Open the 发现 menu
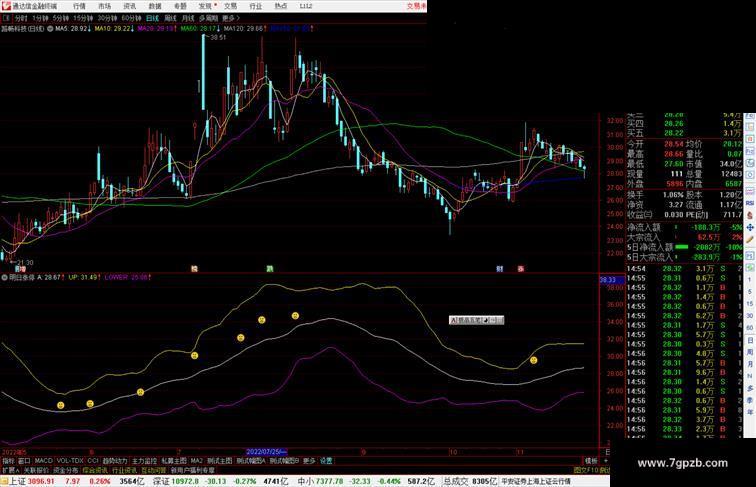The height and width of the screenshot is (487, 756). (205, 6)
